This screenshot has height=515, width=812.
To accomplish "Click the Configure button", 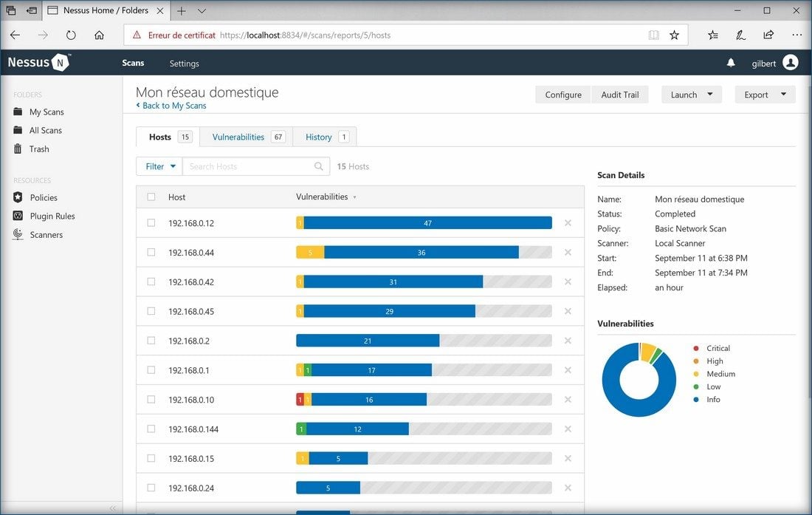I will [x=562, y=95].
